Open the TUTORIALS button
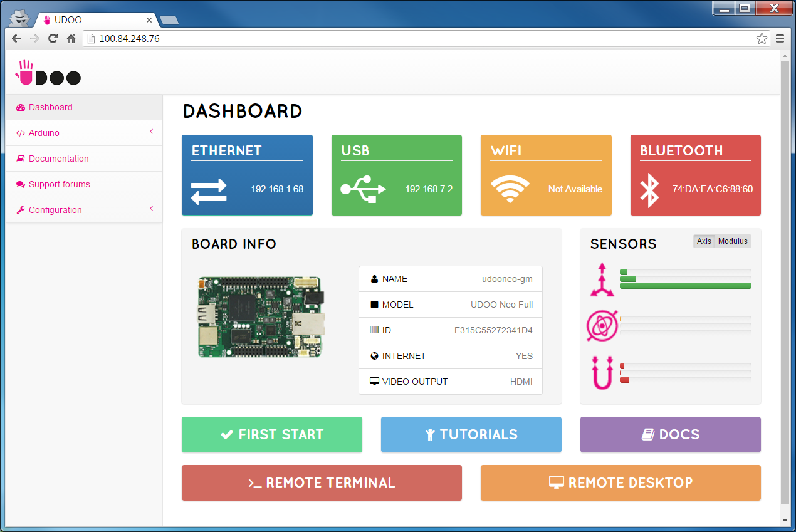The image size is (796, 532). coord(471,434)
